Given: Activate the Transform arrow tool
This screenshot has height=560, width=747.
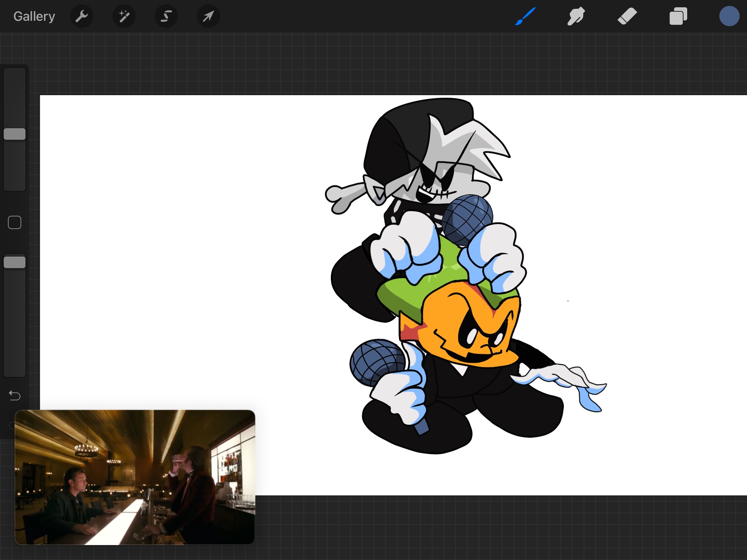Looking at the screenshot, I should coord(208,16).
